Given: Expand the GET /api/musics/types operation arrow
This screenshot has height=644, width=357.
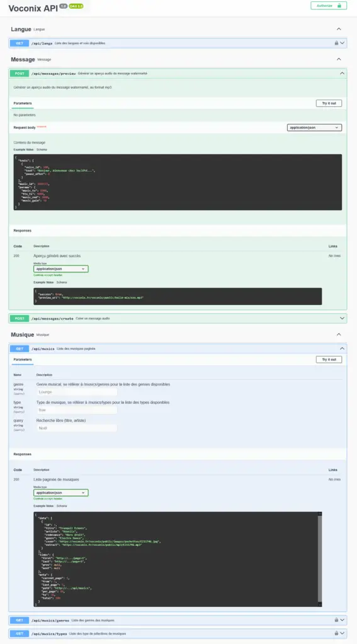Looking at the screenshot, I should coord(342,634).
